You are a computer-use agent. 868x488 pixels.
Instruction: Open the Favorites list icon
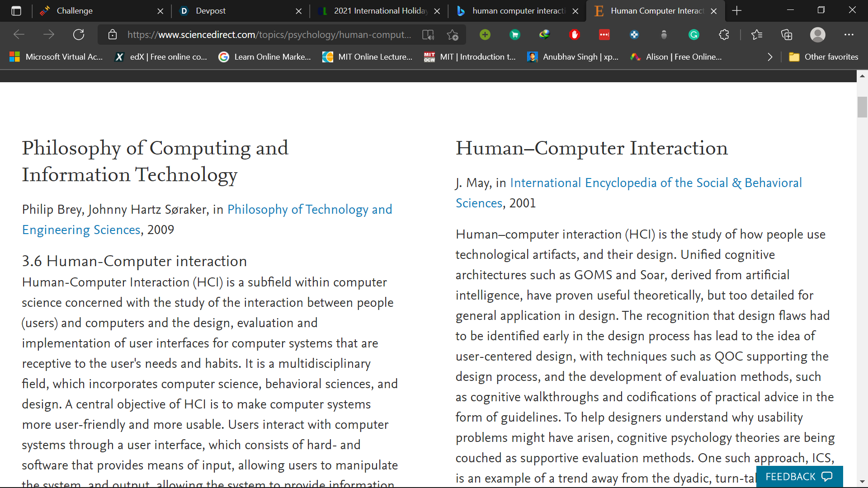coord(756,35)
